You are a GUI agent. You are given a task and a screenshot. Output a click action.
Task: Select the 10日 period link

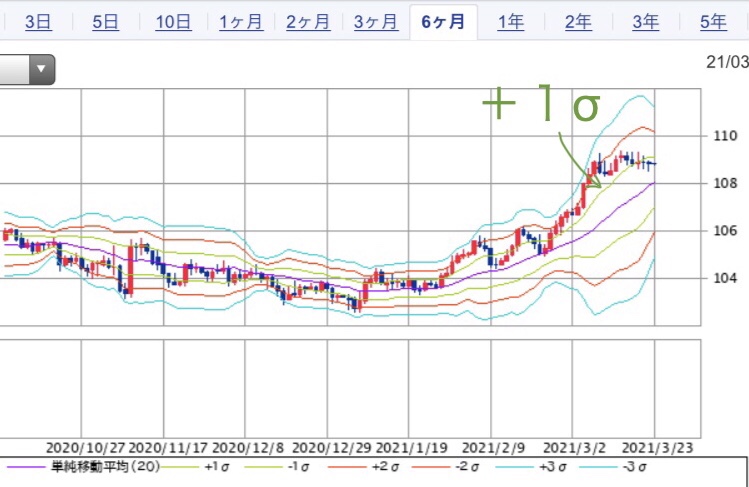[173, 22]
